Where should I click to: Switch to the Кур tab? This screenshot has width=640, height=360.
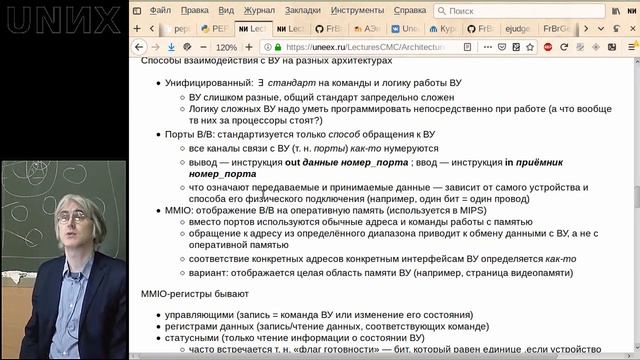(x=443, y=29)
